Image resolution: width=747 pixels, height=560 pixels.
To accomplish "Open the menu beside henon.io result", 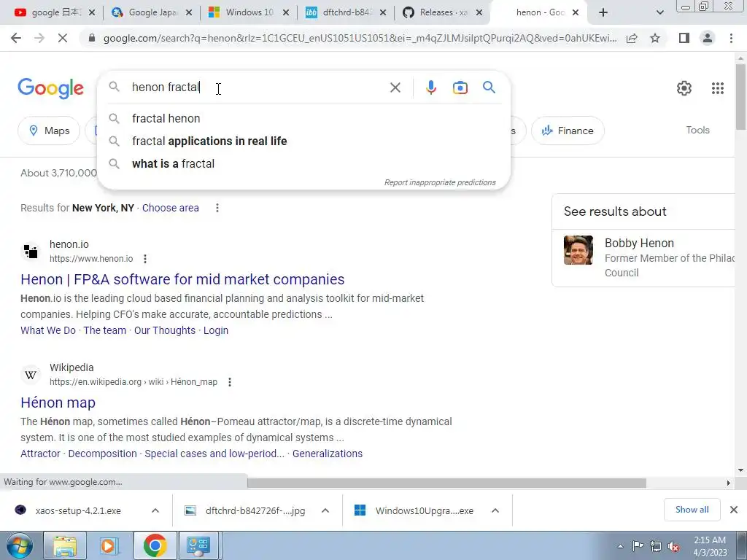I will click(145, 259).
